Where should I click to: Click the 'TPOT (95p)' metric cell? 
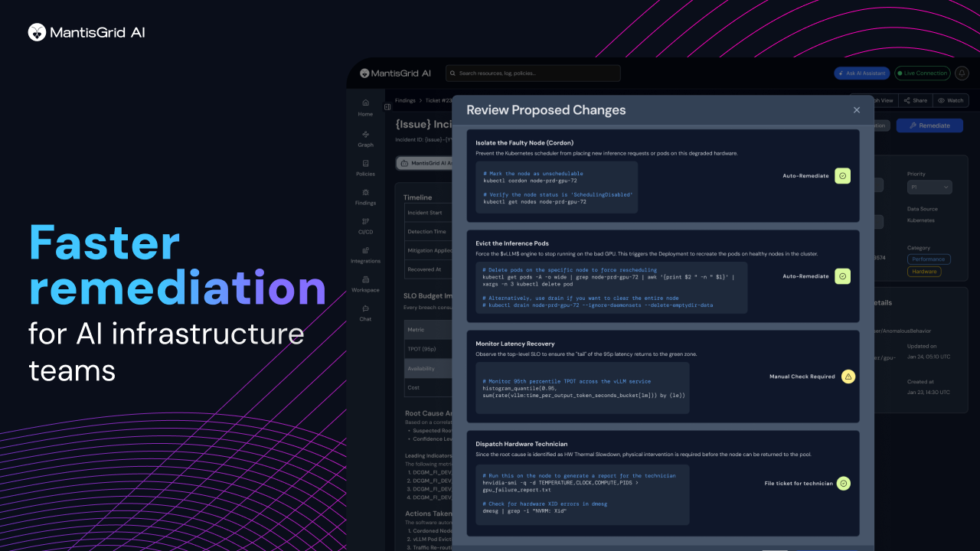[428, 349]
